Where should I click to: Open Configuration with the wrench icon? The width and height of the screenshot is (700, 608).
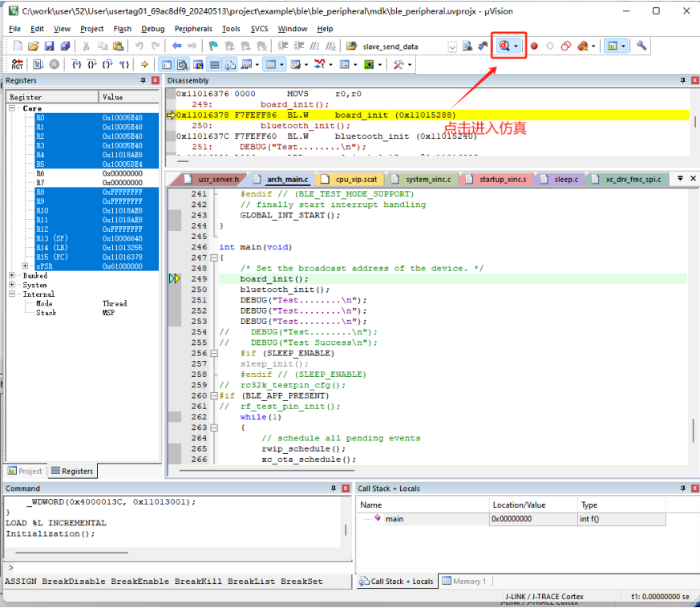click(x=641, y=46)
